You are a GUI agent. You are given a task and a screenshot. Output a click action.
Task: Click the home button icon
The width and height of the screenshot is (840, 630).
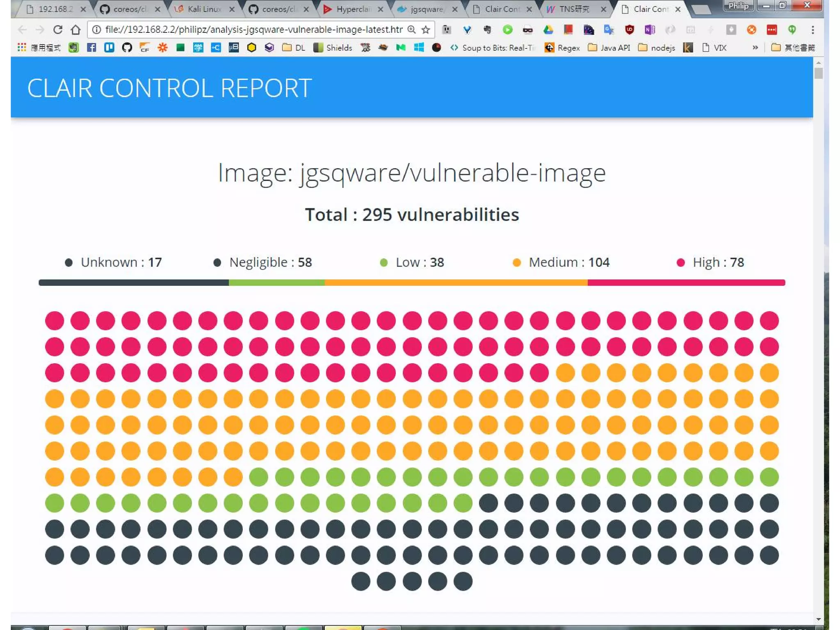[x=75, y=30]
